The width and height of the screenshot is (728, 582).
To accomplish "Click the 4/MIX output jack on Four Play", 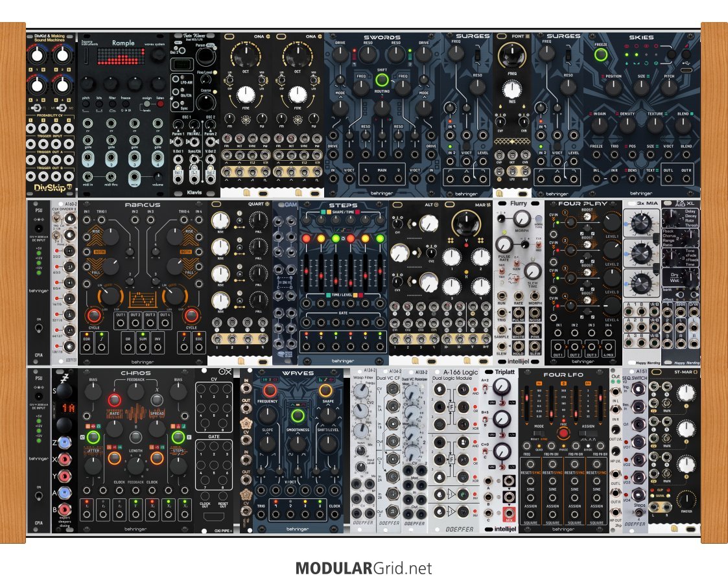I will point(608,346).
